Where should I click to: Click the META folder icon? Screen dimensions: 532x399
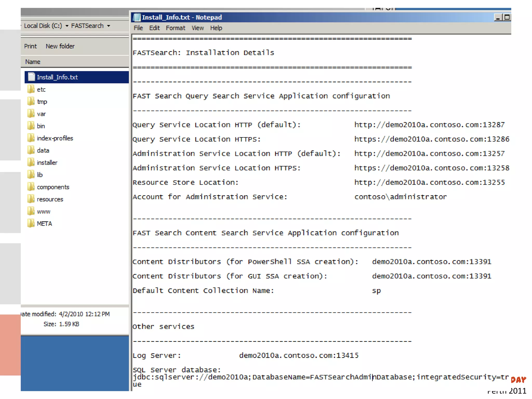point(31,223)
